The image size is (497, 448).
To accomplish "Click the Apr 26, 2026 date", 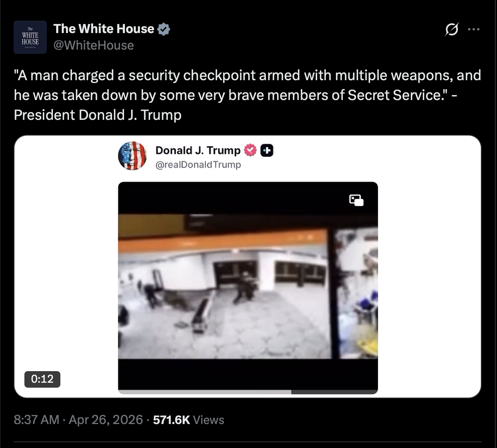I will 105,420.
